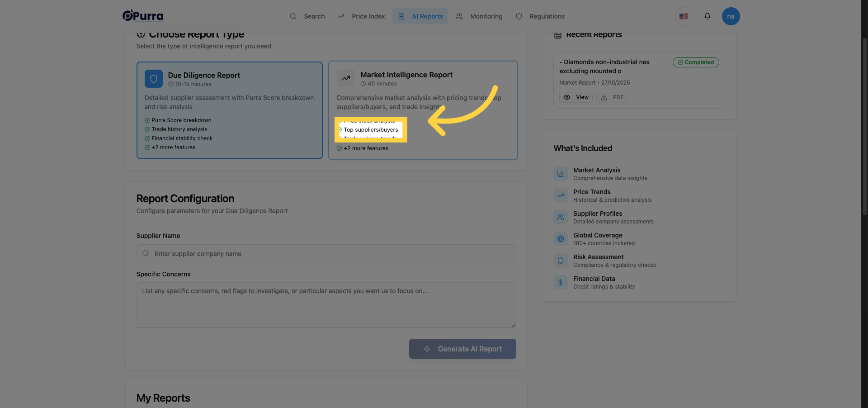
Task: Open notifications bell
Action: (708, 16)
